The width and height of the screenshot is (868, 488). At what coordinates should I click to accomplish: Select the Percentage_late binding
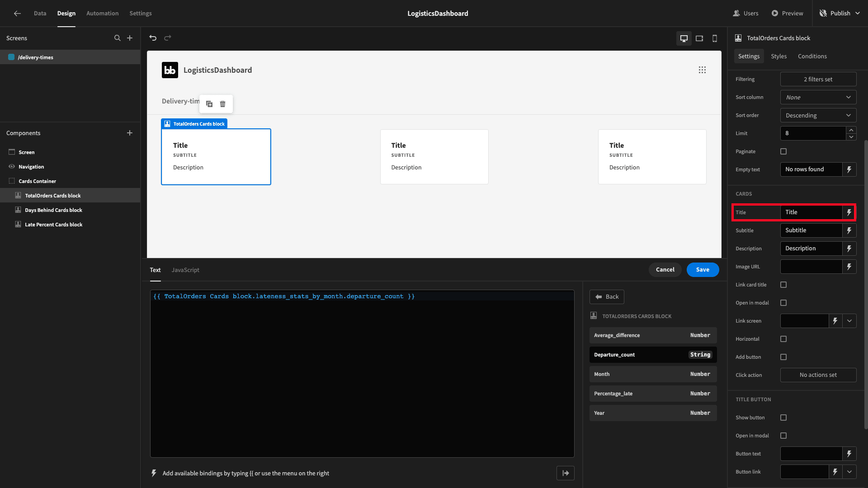pos(653,394)
